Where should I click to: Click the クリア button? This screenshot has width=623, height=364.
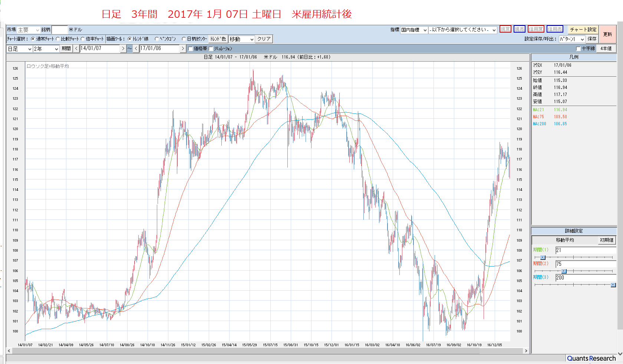click(264, 39)
